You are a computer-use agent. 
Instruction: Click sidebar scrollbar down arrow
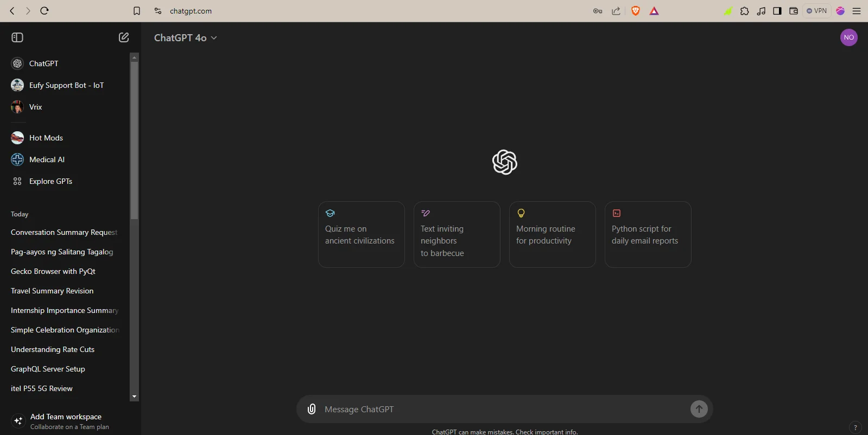134,397
